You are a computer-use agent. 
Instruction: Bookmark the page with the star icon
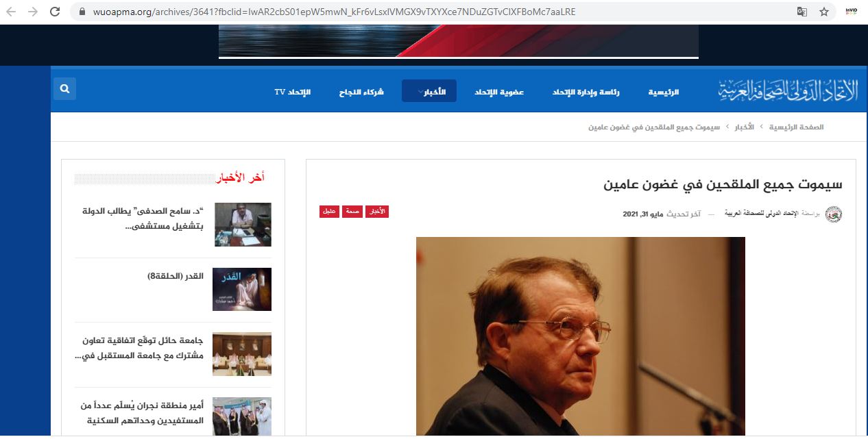tap(824, 12)
